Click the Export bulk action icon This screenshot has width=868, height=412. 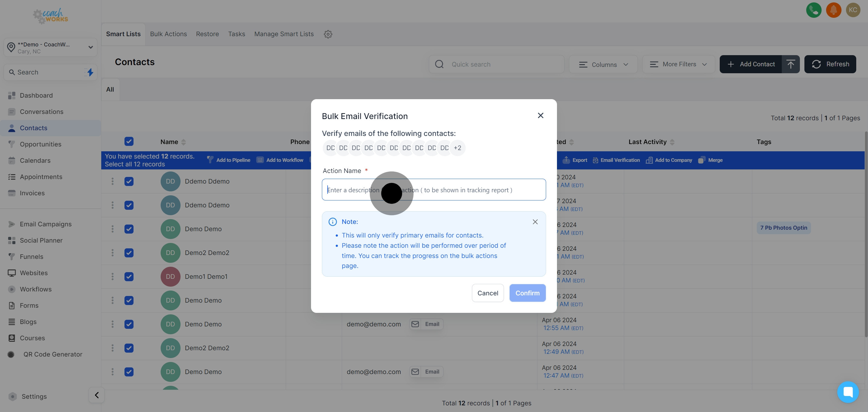click(566, 160)
